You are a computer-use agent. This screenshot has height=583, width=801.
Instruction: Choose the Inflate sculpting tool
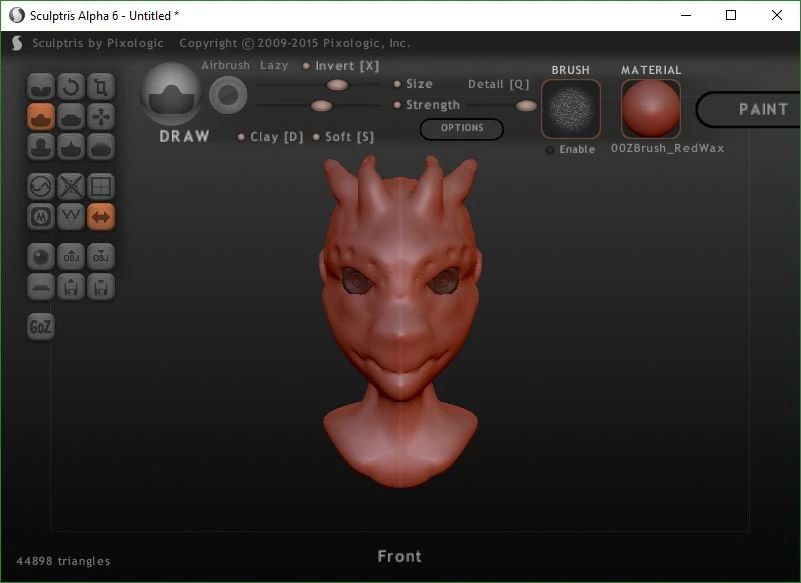40,147
